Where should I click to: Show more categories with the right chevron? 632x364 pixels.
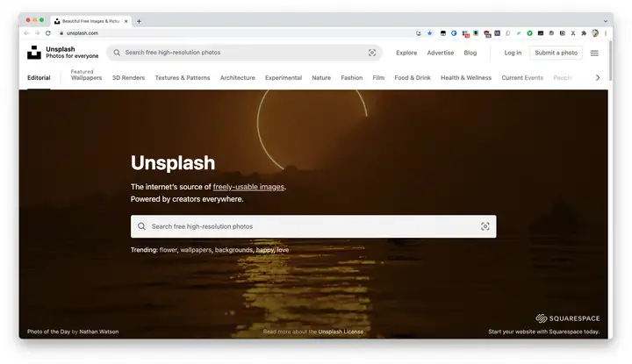point(598,78)
